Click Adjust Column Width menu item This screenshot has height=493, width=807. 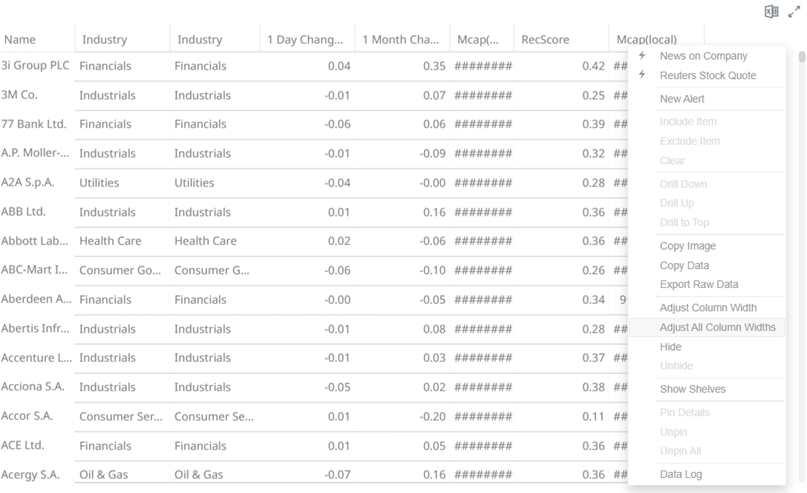707,308
